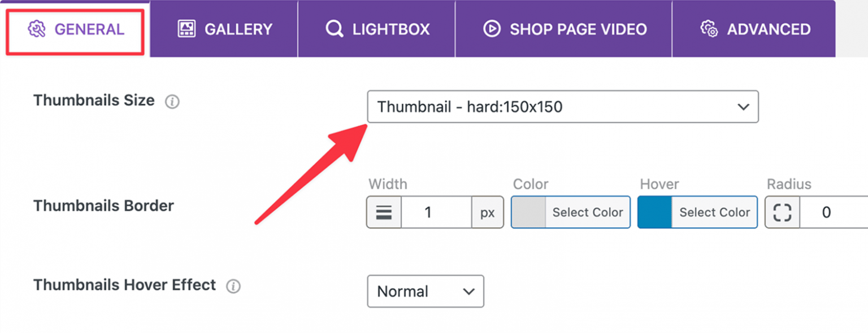The width and height of the screenshot is (868, 333).
Task: Click the border radius value field
Action: pos(827,212)
